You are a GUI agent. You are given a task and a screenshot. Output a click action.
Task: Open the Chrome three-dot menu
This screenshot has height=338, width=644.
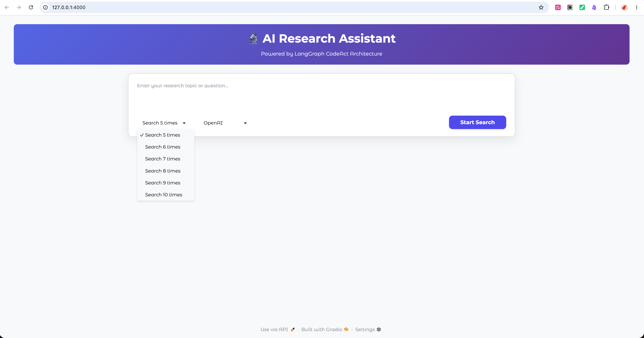click(636, 8)
